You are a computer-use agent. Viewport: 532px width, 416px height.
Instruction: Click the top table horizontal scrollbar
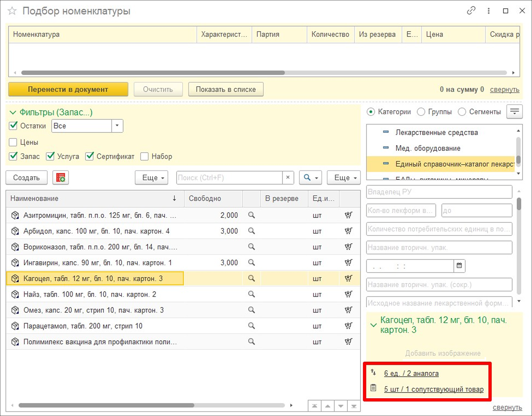pos(153,73)
